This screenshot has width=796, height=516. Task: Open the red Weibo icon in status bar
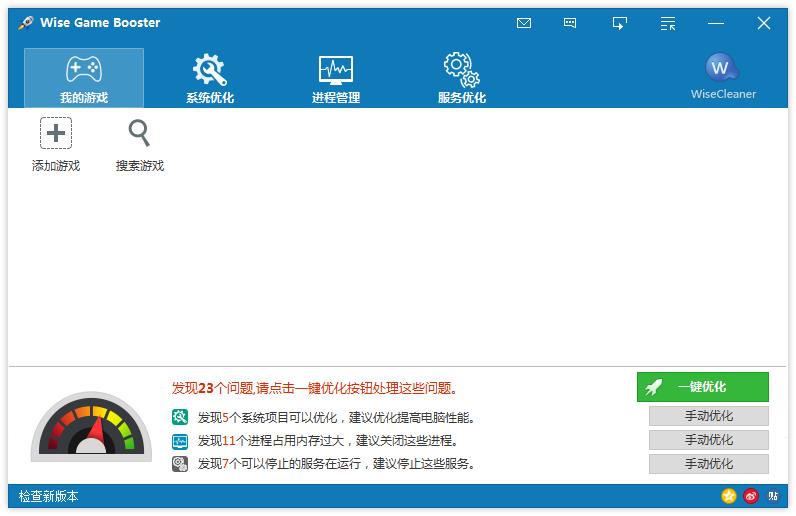pyautogui.click(x=751, y=496)
